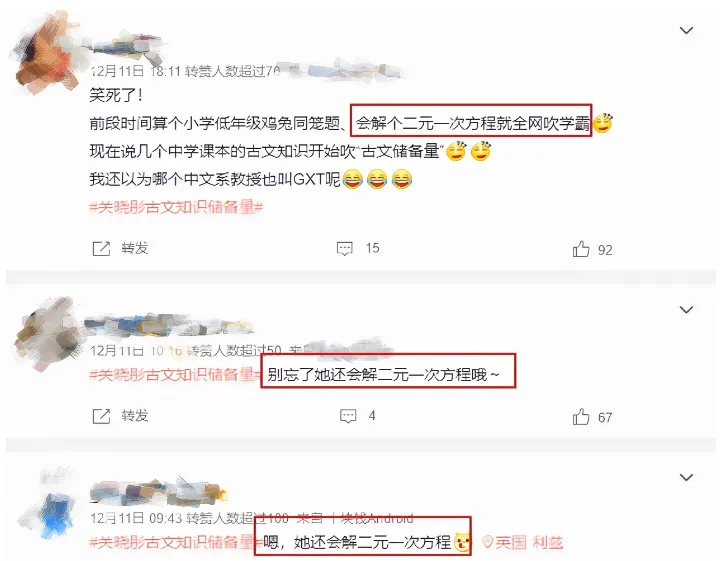The image size is (727, 561).
Task: Click the 转发 label on first post
Action: pos(134,248)
